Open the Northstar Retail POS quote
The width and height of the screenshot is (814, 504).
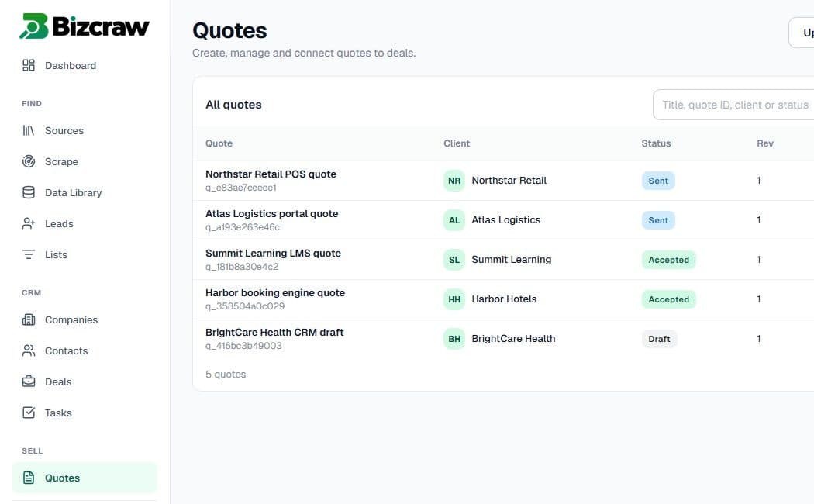271,174
